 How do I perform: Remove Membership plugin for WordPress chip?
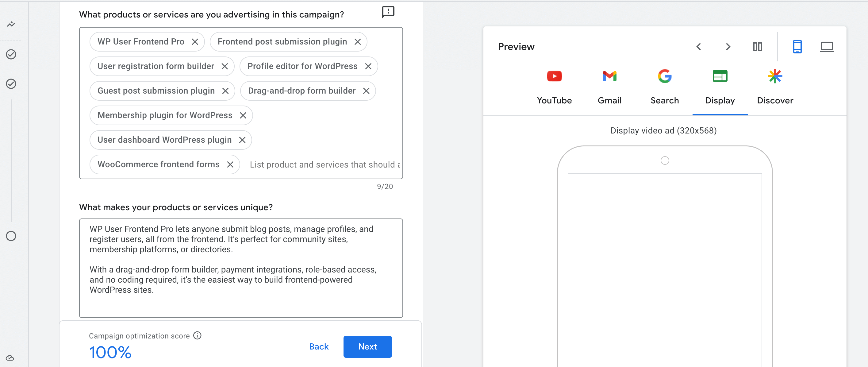243,116
